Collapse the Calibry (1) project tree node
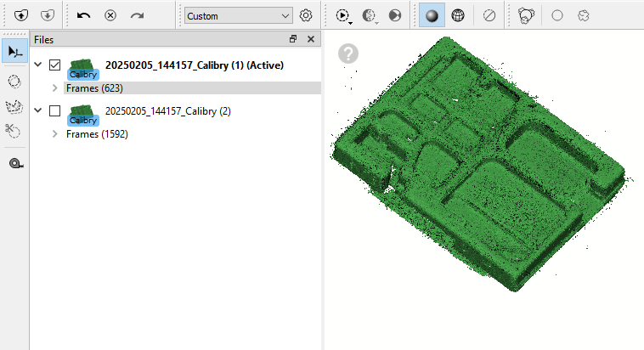Screen dimensions: 644x350 pos(38,65)
